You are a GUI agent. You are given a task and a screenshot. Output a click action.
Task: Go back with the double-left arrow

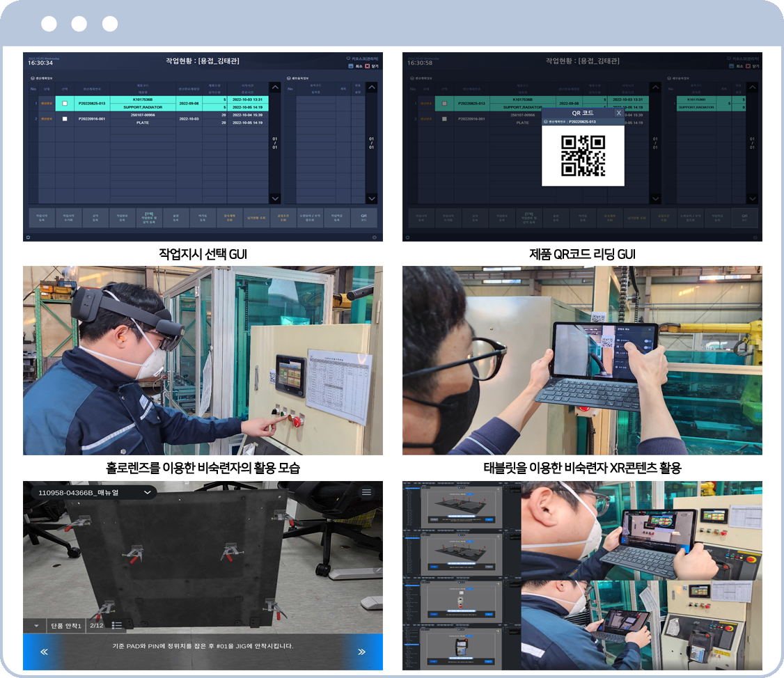click(x=44, y=652)
